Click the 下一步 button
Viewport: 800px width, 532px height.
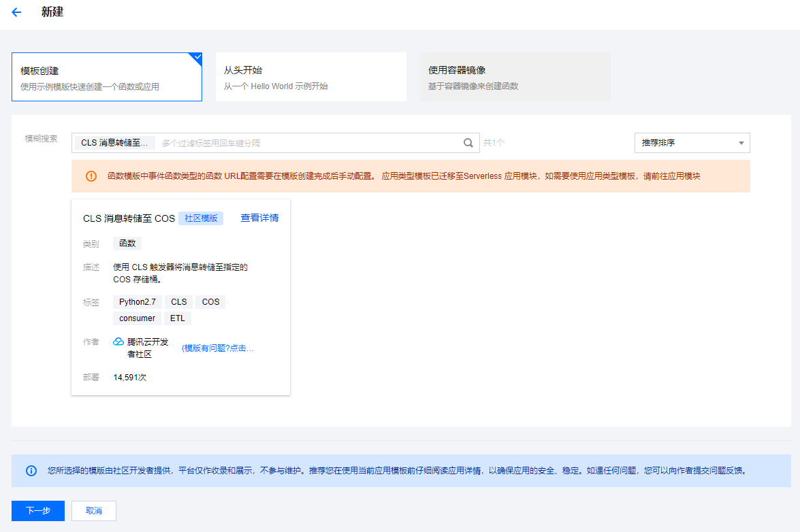coord(38,511)
